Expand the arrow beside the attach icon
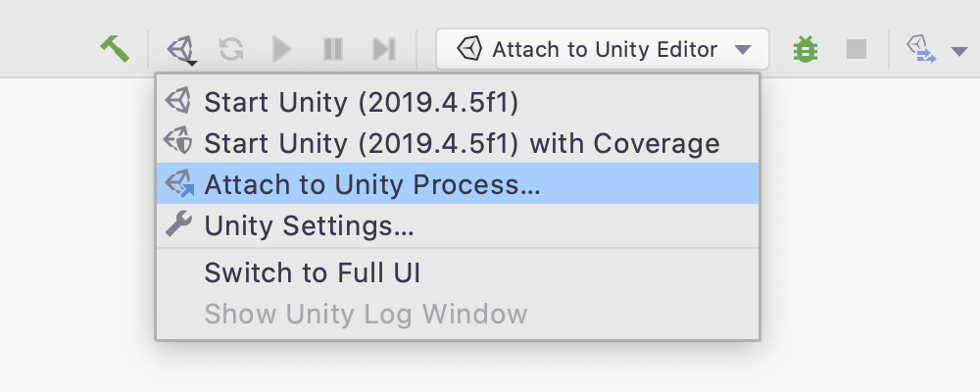The image size is (980, 392). point(958,50)
